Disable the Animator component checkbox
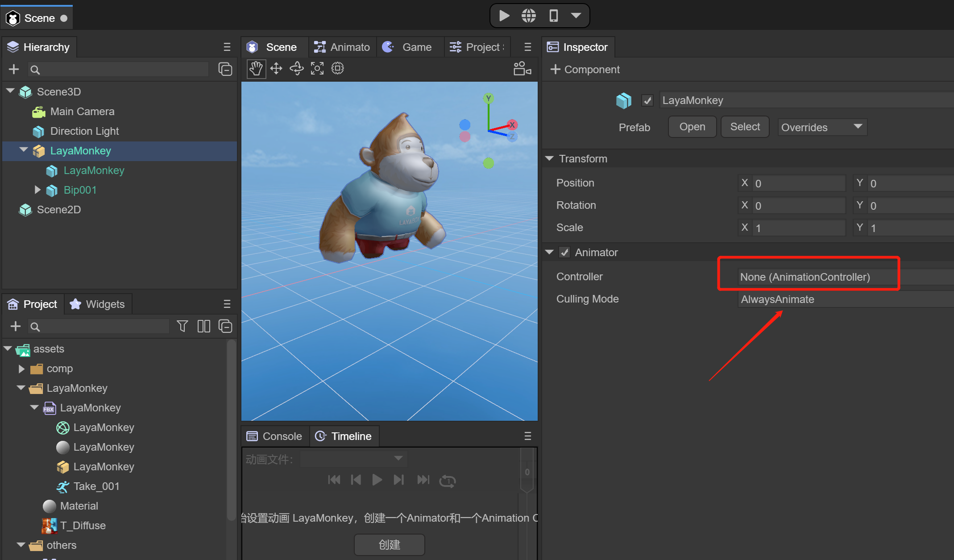This screenshot has width=954, height=560. 565,253
